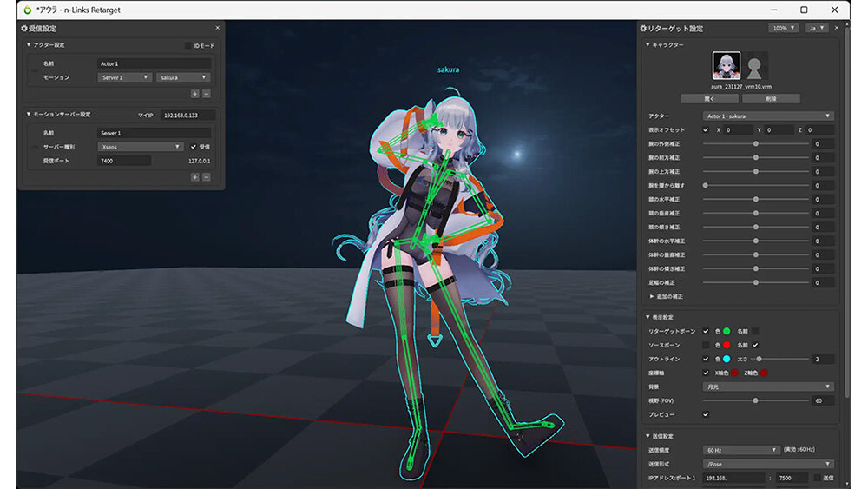Click the green リターゲットボーン color swatch
The image size is (868, 489).
point(727,331)
